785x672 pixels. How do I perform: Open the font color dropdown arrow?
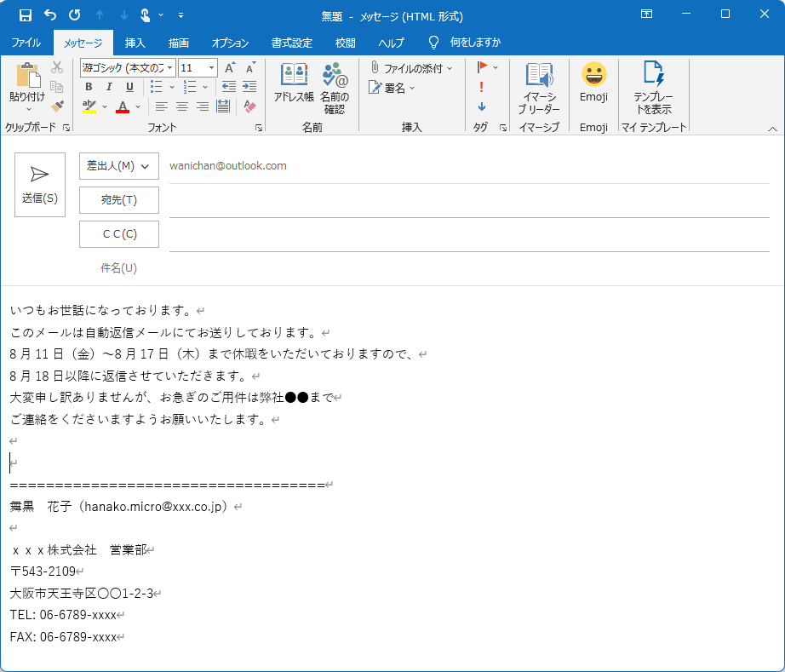[x=138, y=106]
